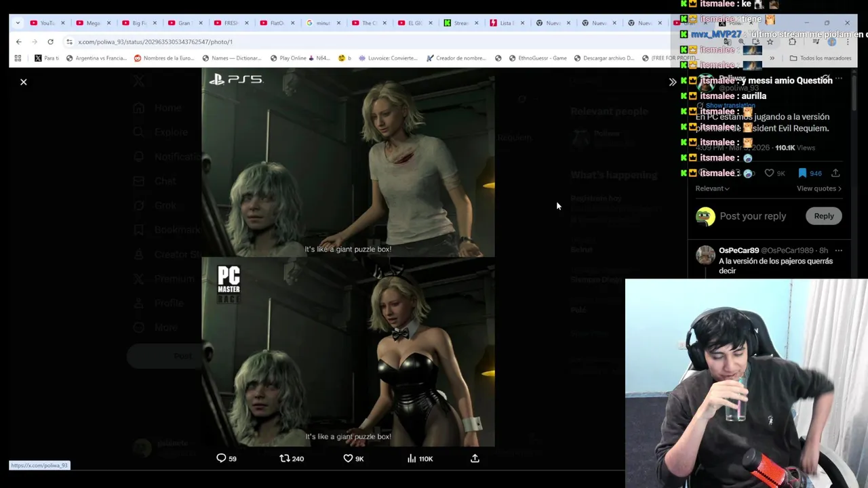
Task: Click the posted PS5 vs PC image
Action: tap(348, 258)
